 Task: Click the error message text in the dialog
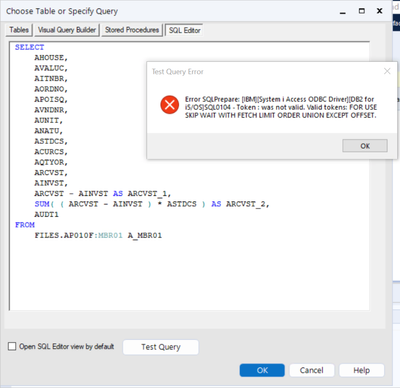click(281, 107)
